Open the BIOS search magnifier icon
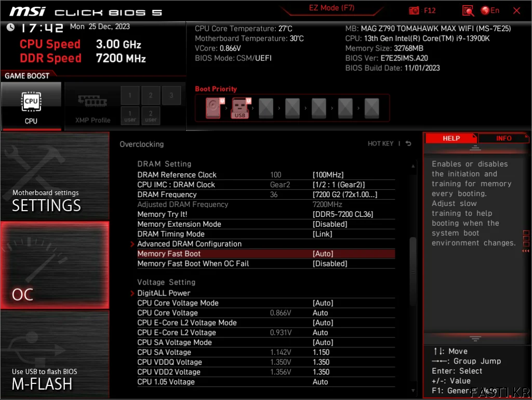Image resolution: width=532 pixels, height=400 pixels. point(468,10)
